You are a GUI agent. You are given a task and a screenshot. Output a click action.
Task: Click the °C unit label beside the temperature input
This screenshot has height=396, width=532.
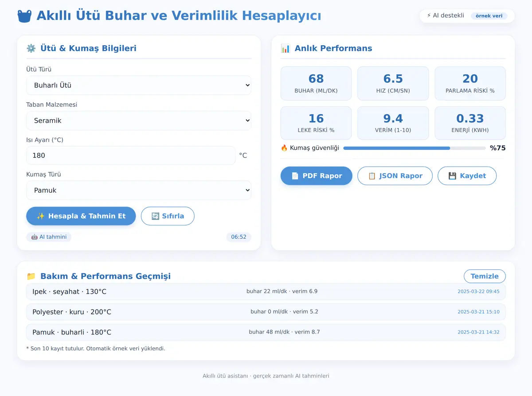tap(243, 155)
